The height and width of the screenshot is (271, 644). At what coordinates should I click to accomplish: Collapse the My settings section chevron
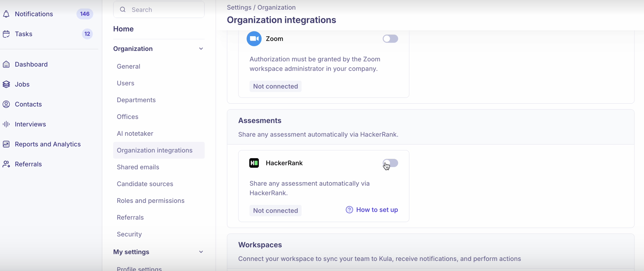pos(201,252)
